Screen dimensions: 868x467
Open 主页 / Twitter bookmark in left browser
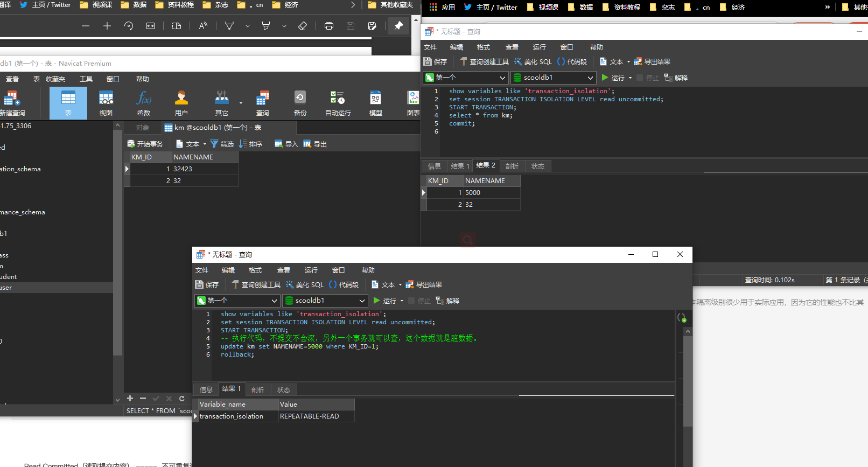(x=45, y=5)
